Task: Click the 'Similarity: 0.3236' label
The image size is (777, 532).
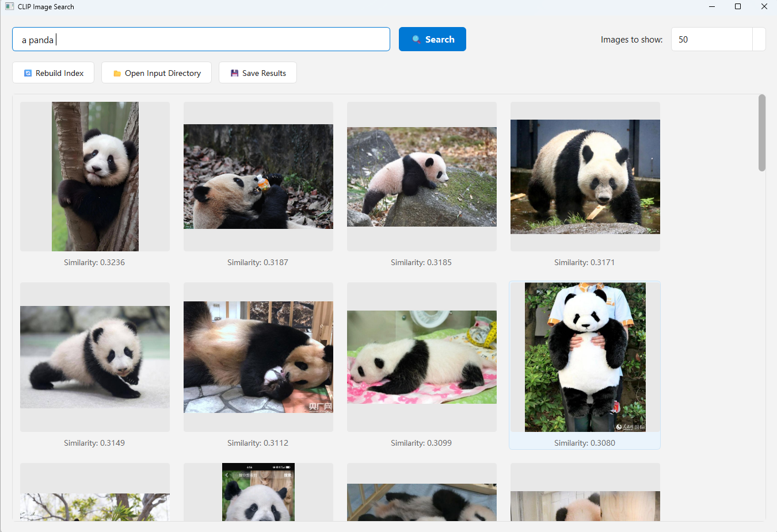Action: coord(94,262)
